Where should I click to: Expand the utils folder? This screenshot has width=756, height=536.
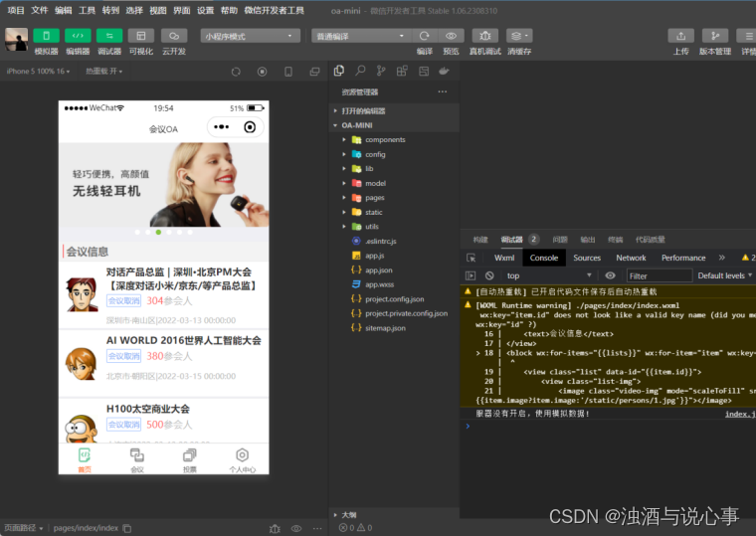(394, 227)
